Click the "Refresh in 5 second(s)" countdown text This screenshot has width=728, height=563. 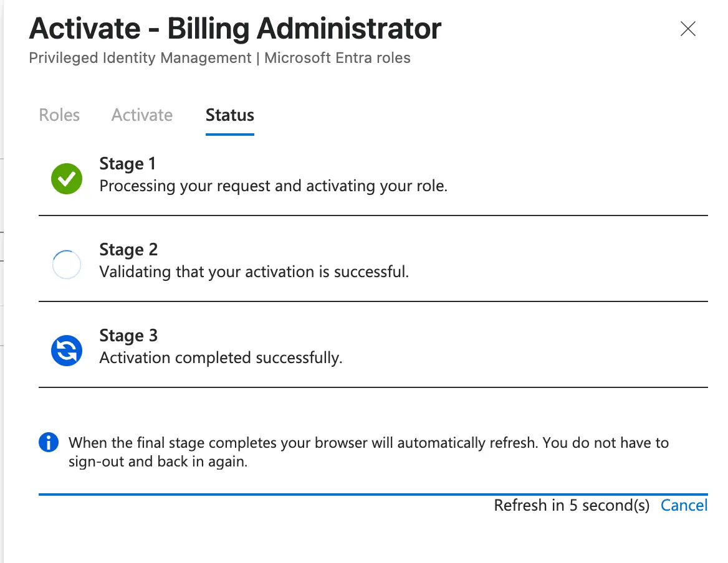[x=572, y=505]
